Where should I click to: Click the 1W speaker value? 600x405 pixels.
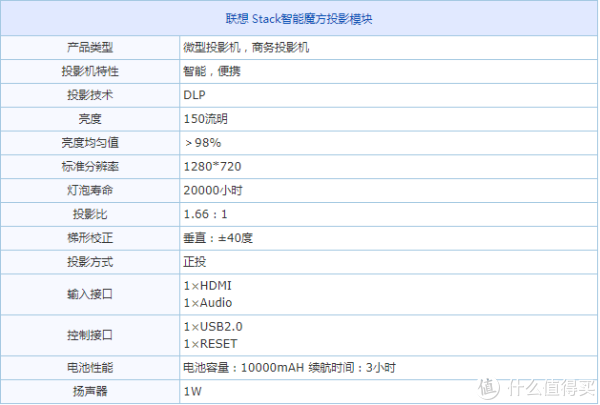point(192,391)
